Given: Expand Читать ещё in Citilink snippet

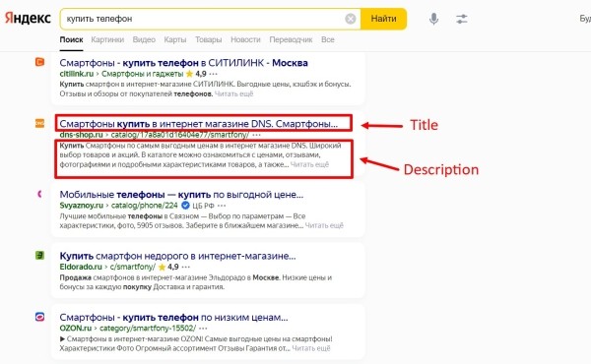Looking at the screenshot, I should [233, 93].
